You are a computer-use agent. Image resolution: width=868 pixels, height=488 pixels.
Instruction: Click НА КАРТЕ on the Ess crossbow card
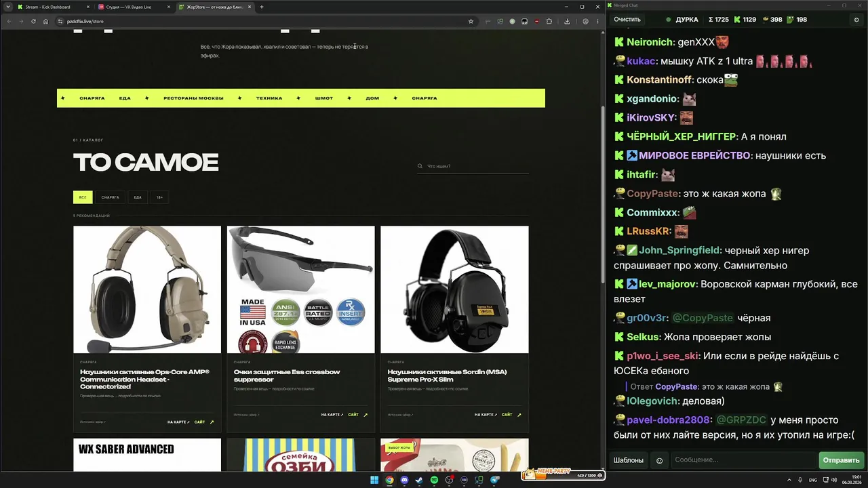[332, 415]
